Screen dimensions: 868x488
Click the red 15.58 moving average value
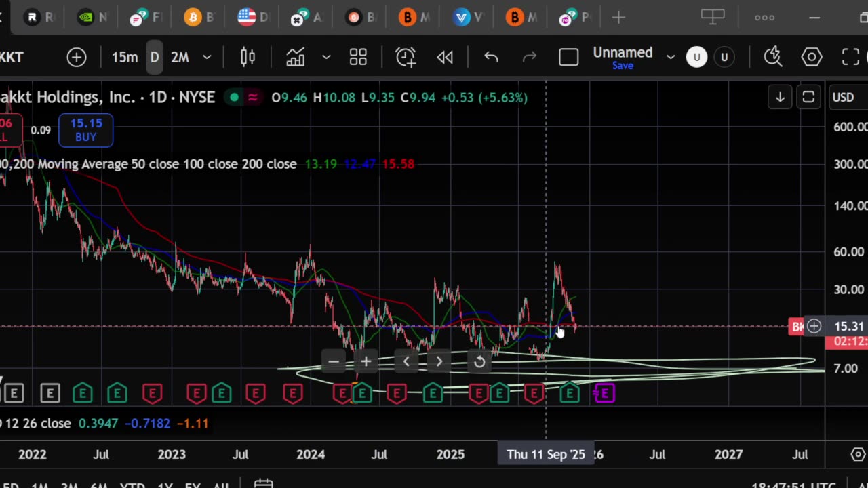click(x=398, y=164)
